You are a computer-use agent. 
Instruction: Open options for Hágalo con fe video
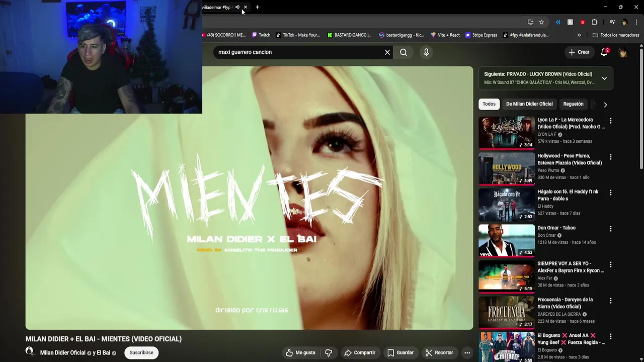click(x=611, y=193)
